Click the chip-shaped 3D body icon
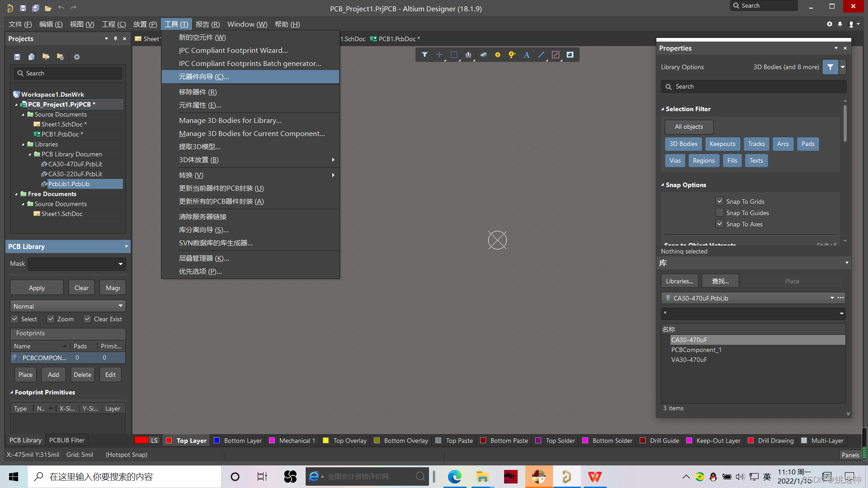The width and height of the screenshot is (868, 488). [x=483, y=55]
